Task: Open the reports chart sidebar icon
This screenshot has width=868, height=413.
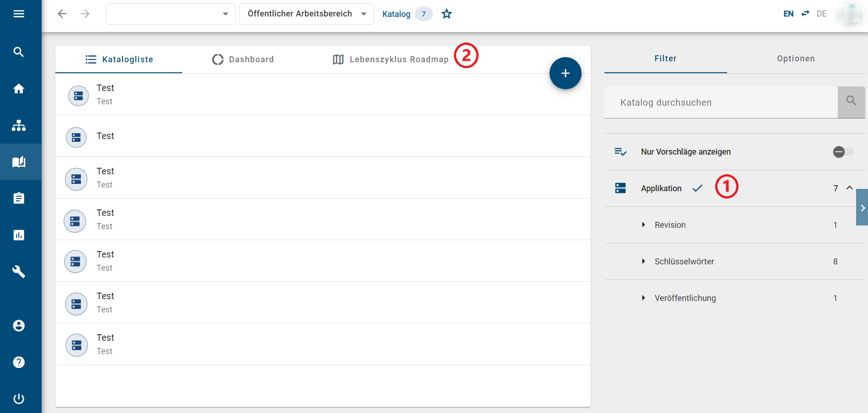Action: coord(19,235)
